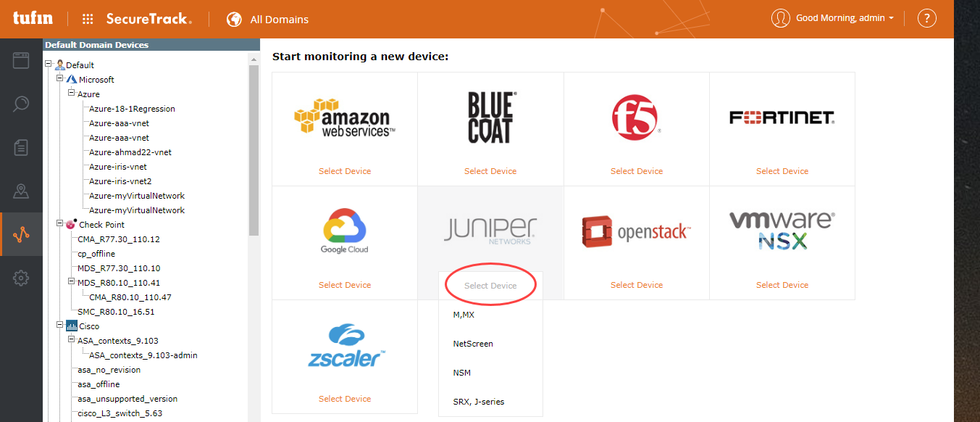Screen dimensions: 980x422
Task: Select Azure-18-1Regression in device tree
Action: point(132,109)
